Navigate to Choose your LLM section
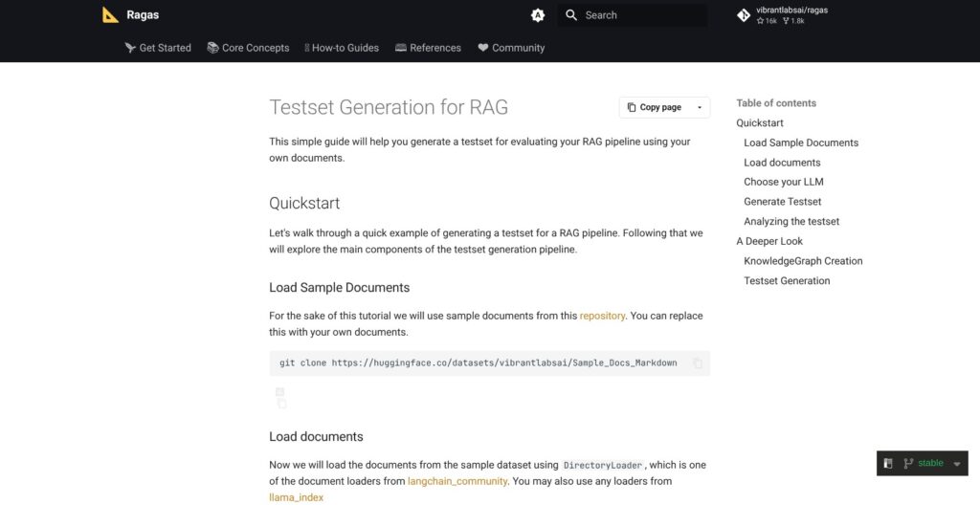The image size is (980, 505). [x=783, y=182]
